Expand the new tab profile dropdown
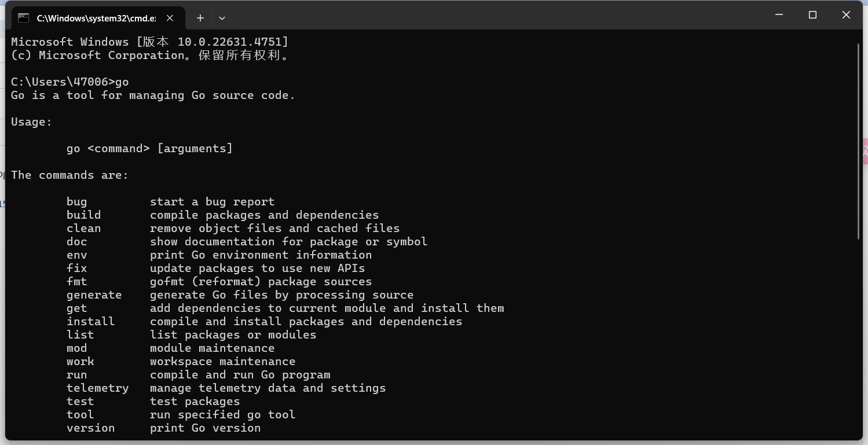The height and width of the screenshot is (445, 868). (222, 18)
